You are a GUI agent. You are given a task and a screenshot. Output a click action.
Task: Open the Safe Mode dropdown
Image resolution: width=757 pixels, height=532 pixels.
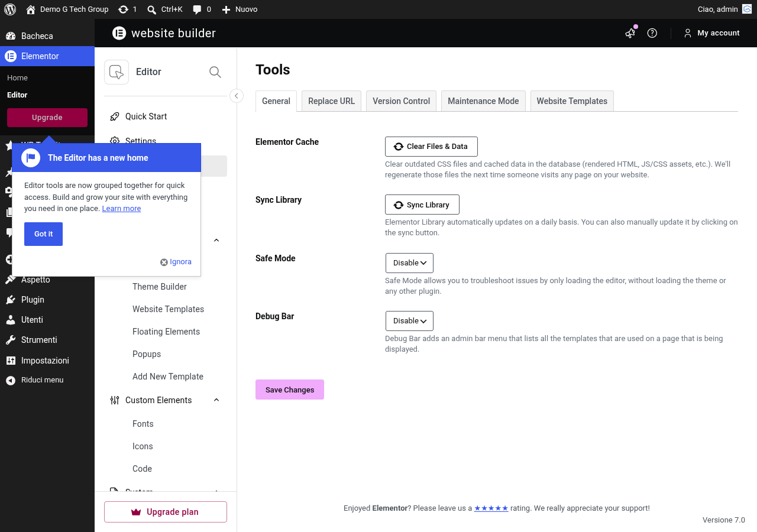[409, 263]
